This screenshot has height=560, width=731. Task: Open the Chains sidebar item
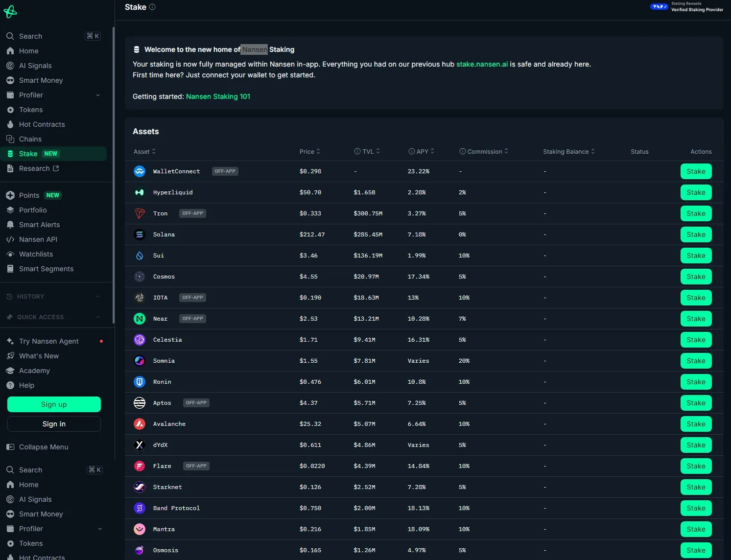(x=53, y=139)
